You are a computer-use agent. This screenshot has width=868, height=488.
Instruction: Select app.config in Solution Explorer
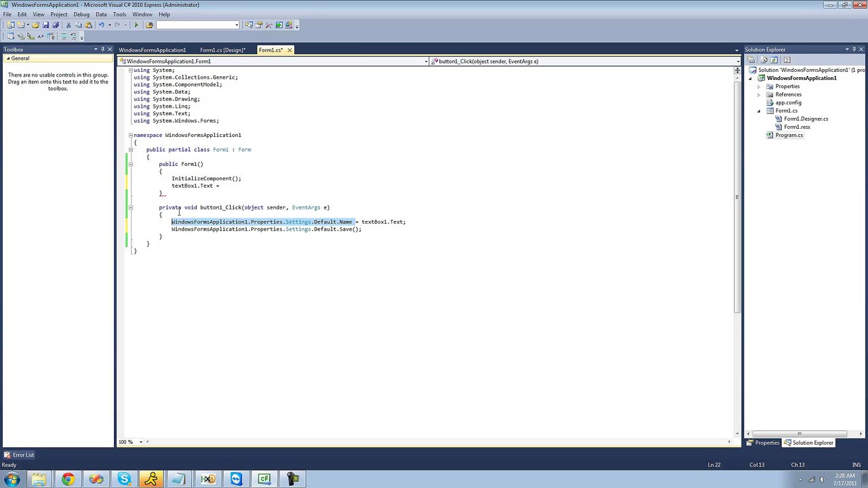click(x=783, y=103)
